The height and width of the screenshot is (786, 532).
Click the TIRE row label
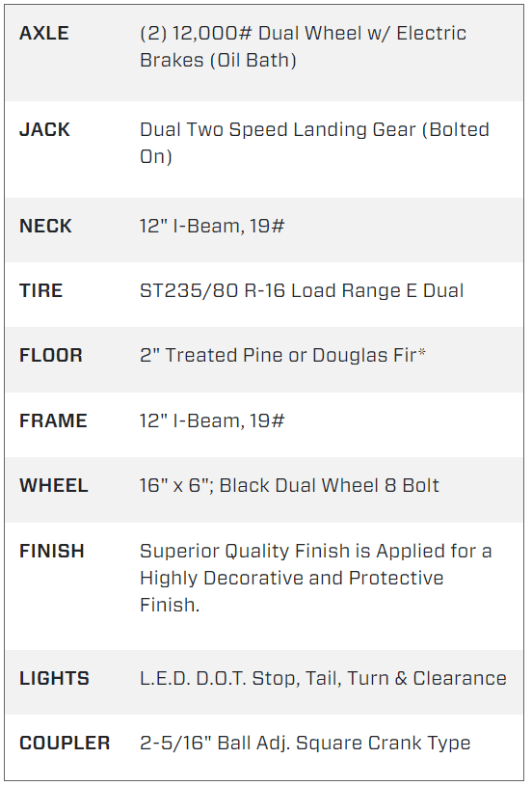pos(41,290)
